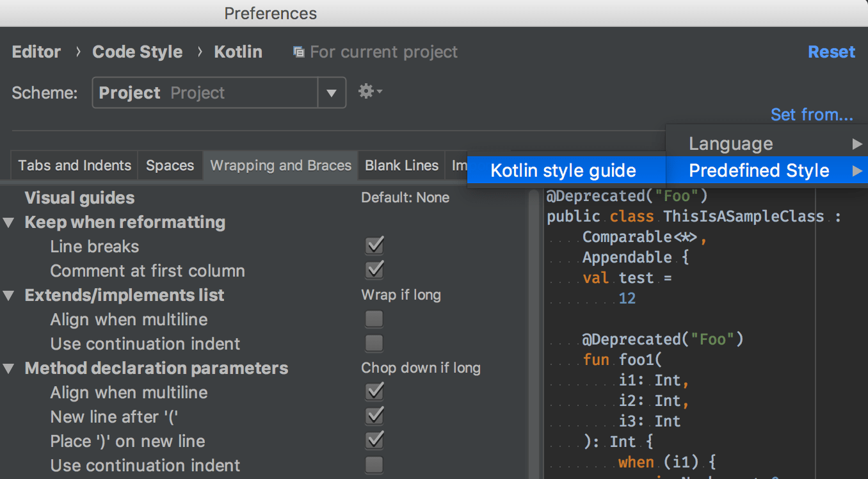Click the Reset link
868x479 pixels.
tap(831, 52)
